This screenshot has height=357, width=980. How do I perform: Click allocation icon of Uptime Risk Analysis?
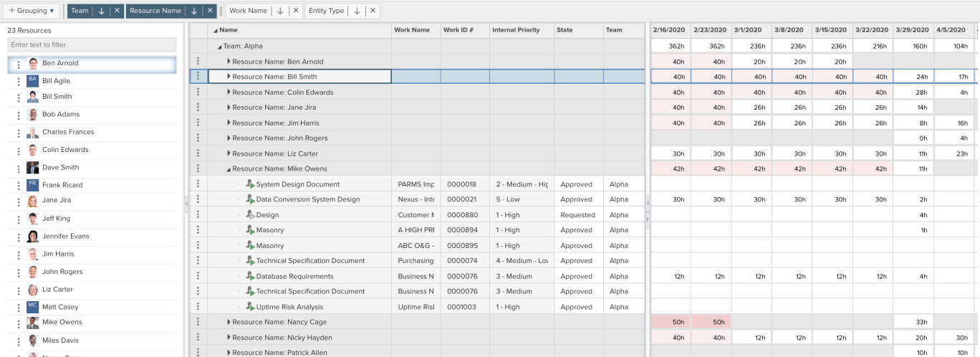(x=250, y=307)
